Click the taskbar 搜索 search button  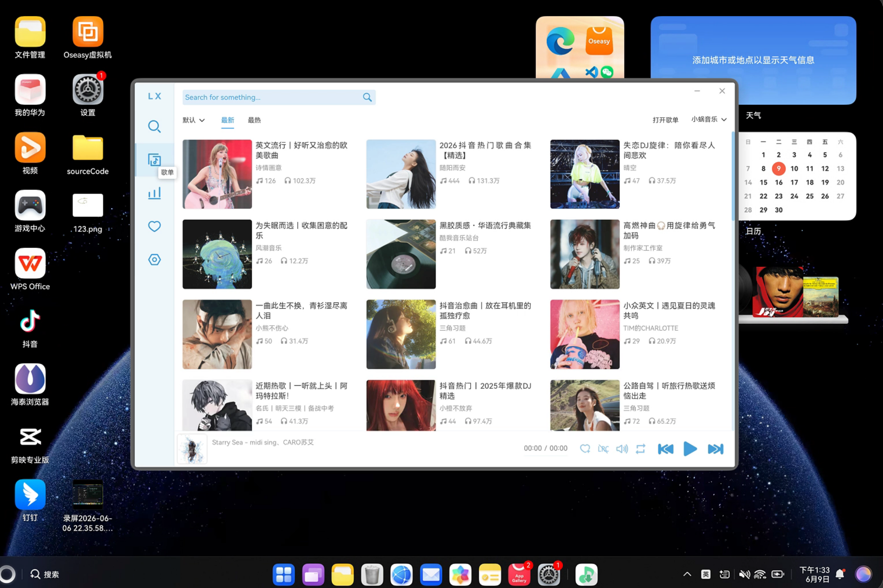tap(45, 574)
